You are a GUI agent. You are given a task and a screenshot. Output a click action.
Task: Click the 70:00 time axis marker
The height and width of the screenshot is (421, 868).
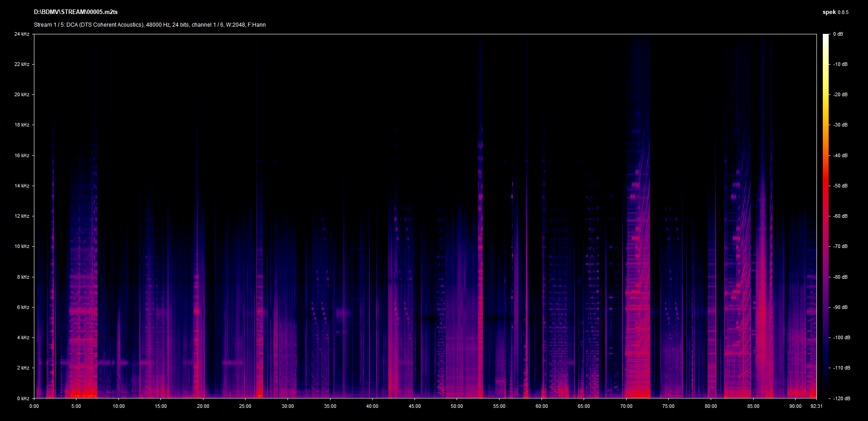tap(626, 406)
